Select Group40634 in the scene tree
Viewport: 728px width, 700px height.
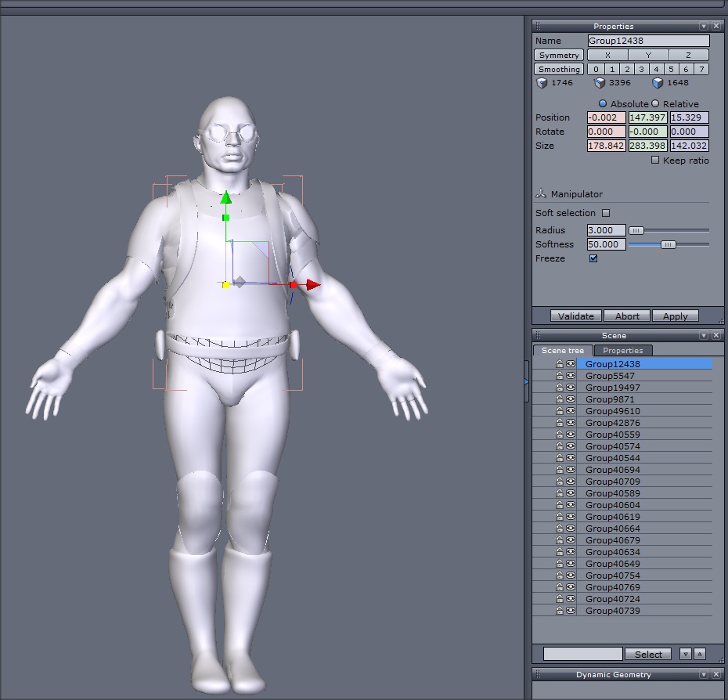[x=644, y=552]
